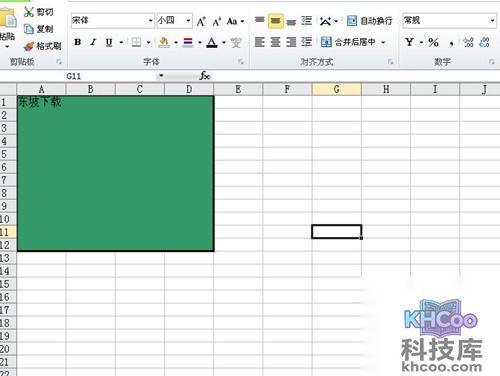500x376 pixels.
Task: Select the row 15 header
Action: coord(8,284)
